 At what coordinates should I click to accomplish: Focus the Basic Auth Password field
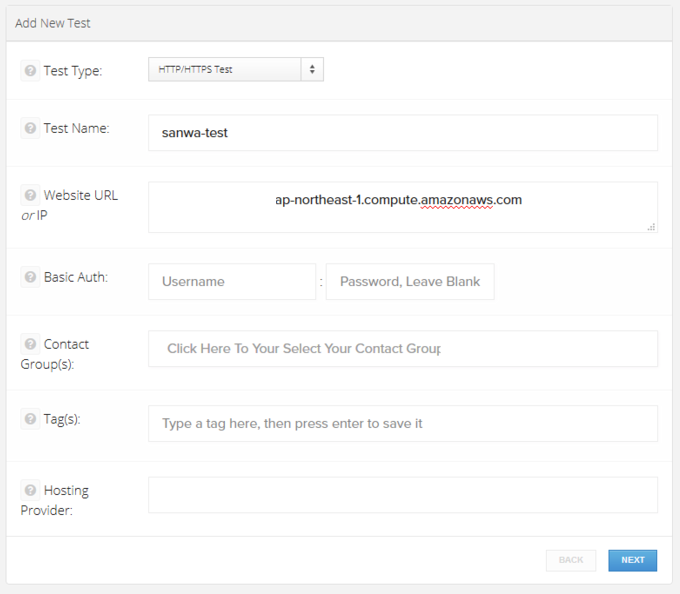410,281
